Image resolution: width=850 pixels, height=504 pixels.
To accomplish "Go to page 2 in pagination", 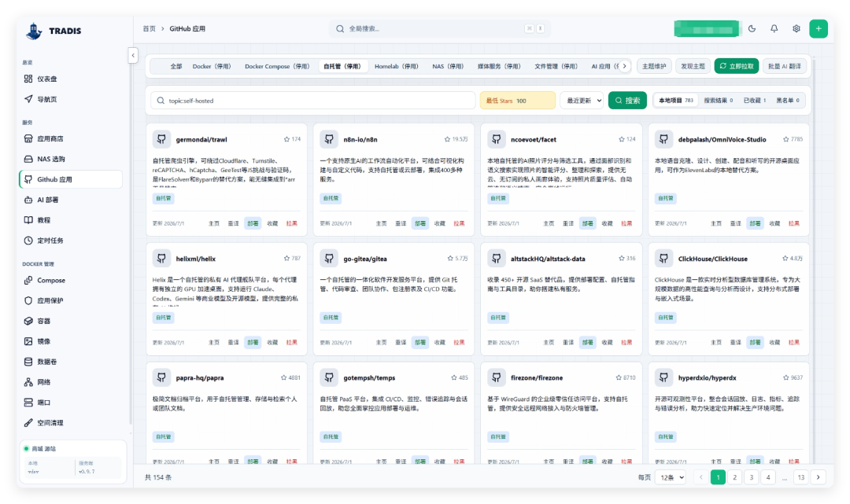I will point(734,477).
